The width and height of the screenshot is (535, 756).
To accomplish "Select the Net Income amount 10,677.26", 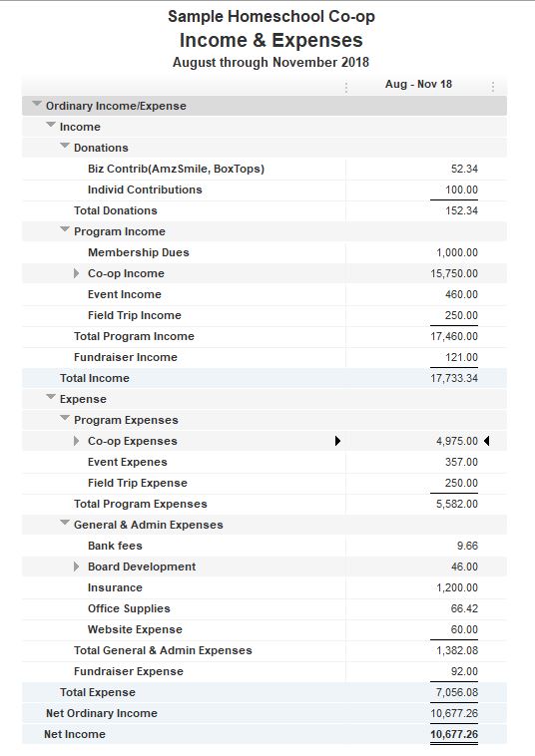I will point(454,734).
